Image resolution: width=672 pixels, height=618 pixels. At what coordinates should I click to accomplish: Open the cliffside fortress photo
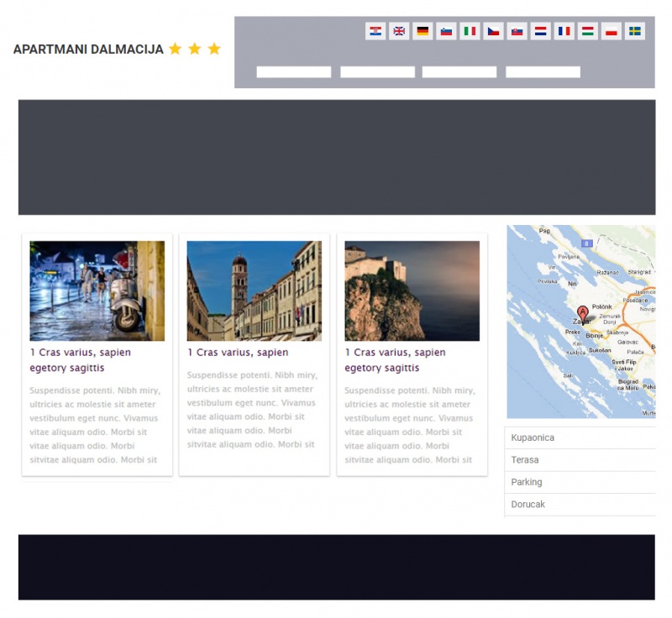[412, 291]
